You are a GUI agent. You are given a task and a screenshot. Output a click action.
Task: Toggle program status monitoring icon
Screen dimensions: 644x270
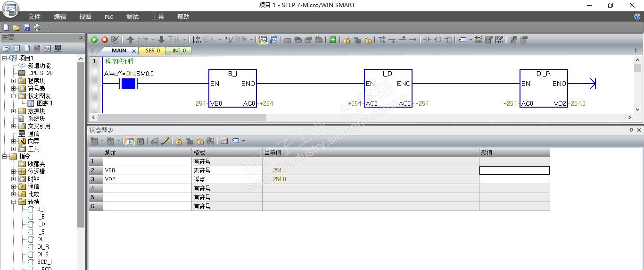(263, 40)
